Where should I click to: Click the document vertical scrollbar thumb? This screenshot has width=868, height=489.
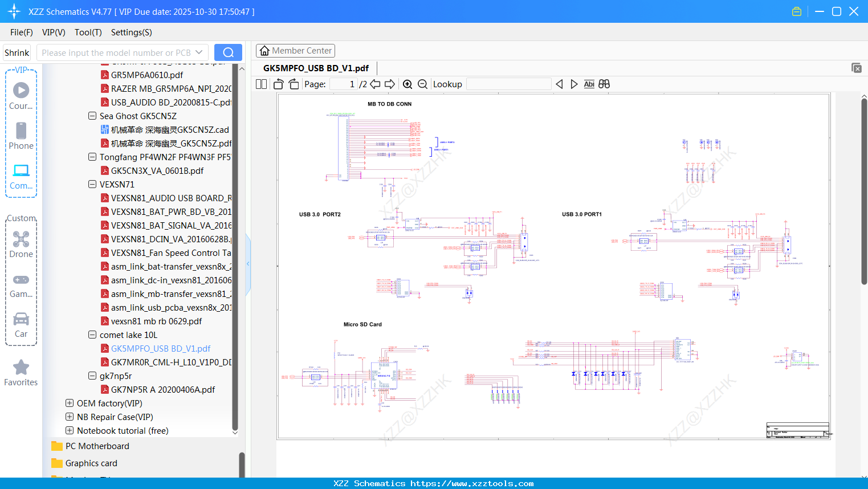(864, 191)
